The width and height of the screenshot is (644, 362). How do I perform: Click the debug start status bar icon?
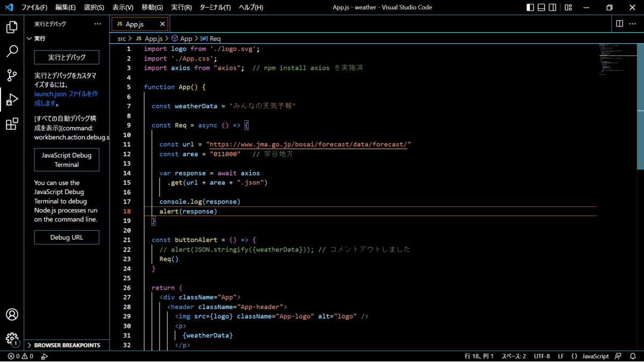point(45,356)
